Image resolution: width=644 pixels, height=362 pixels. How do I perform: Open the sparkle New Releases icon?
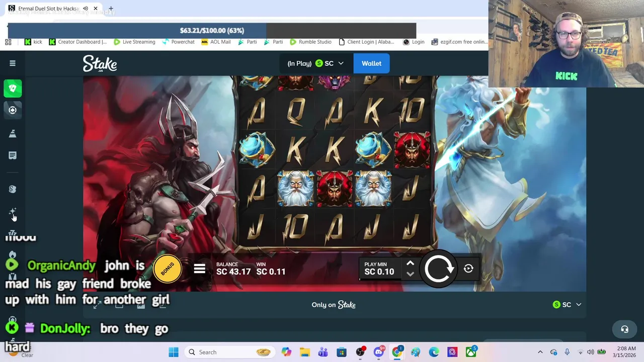tap(13, 212)
